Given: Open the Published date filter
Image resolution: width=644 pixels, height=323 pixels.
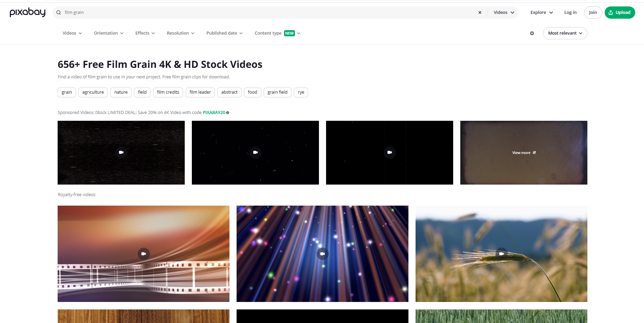Looking at the screenshot, I should click(x=224, y=33).
